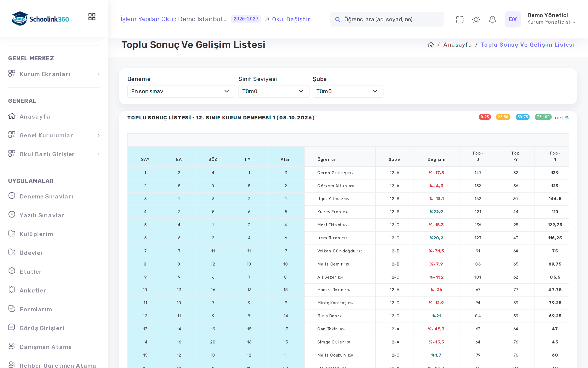Click student Volkan Gündoğdu
The image size is (588, 368).
pos(340,251)
